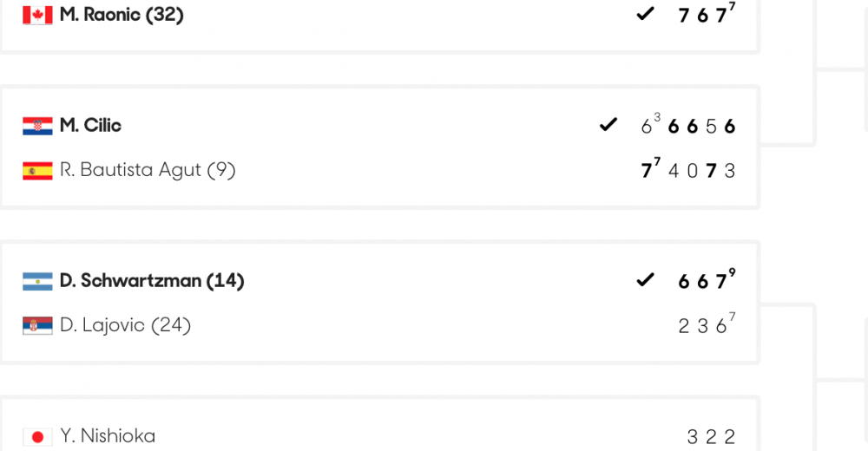This screenshot has width=868, height=451.
Task: Click the Japan flag beside Y. Nishioka
Action: tap(37, 436)
